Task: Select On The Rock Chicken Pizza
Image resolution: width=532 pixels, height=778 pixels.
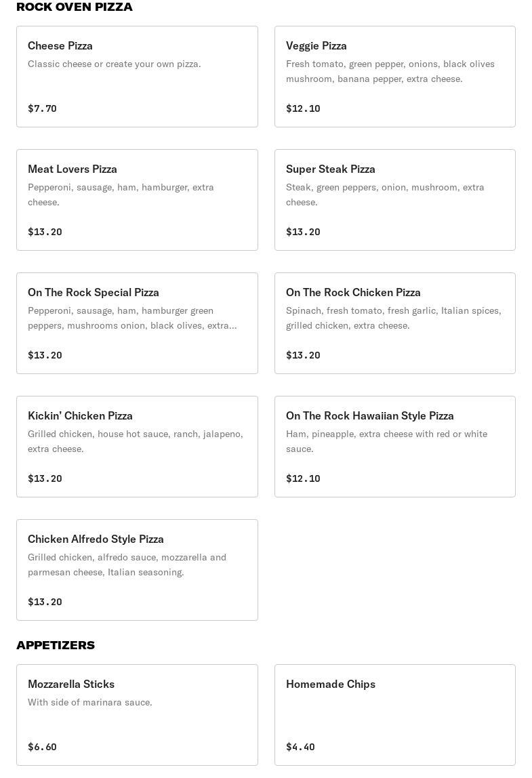Action: pos(394,323)
